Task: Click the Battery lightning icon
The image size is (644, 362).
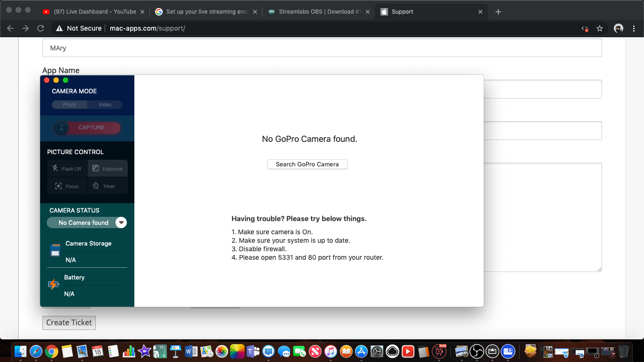Action: tap(54, 284)
